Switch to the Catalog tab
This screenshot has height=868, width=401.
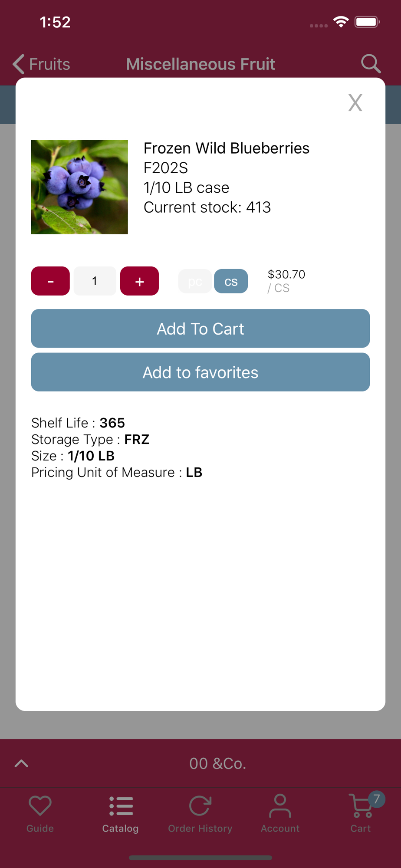click(120, 814)
